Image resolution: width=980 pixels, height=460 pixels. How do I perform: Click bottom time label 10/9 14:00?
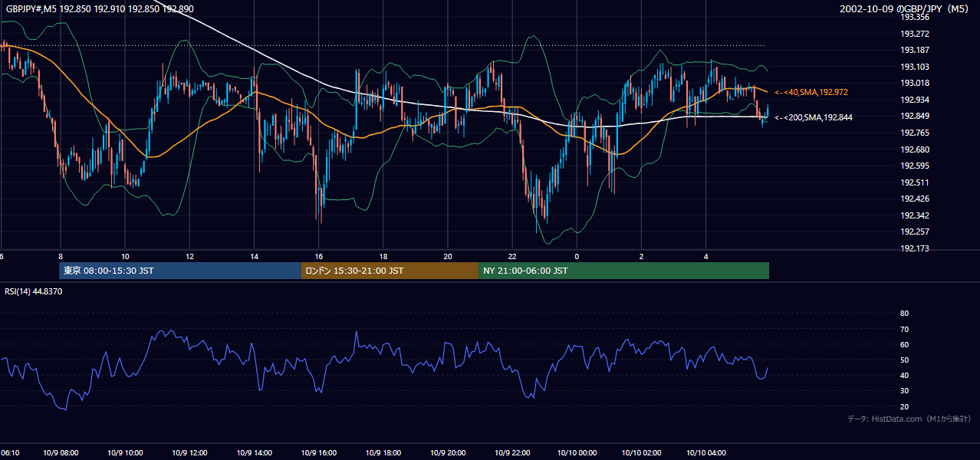click(x=255, y=453)
